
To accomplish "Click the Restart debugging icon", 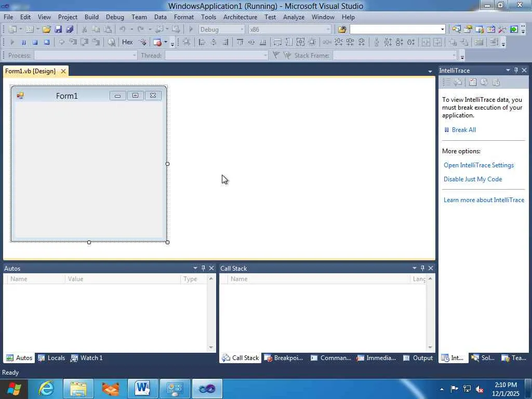I will (47, 43).
